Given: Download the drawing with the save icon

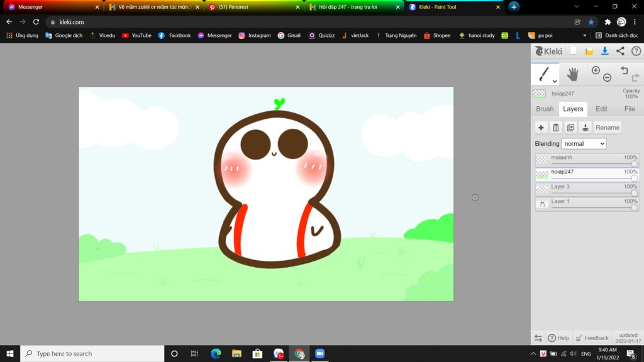Looking at the screenshot, I should (x=604, y=51).
